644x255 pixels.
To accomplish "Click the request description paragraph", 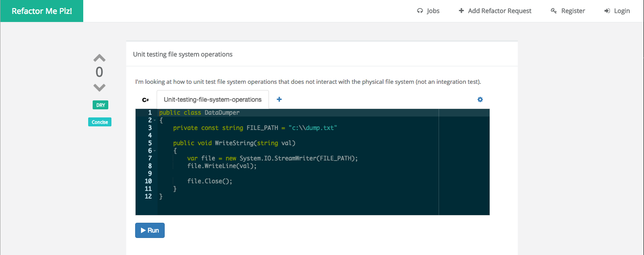I will click(x=308, y=82).
